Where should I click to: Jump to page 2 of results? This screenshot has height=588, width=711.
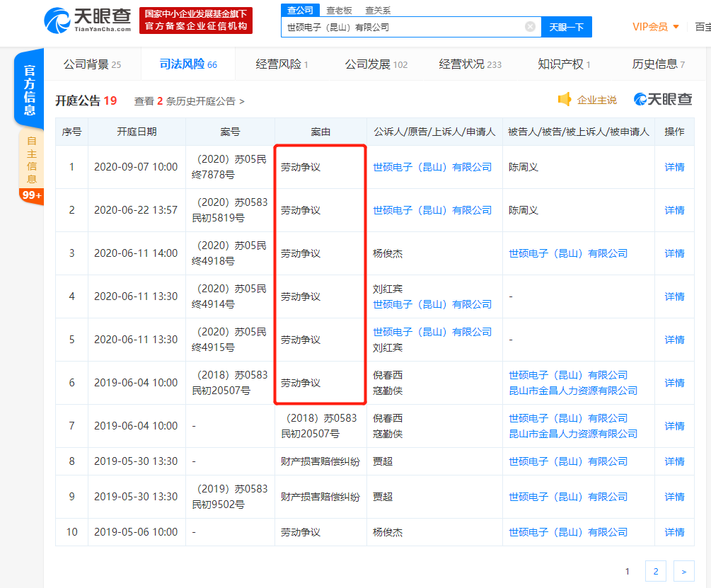click(655, 571)
